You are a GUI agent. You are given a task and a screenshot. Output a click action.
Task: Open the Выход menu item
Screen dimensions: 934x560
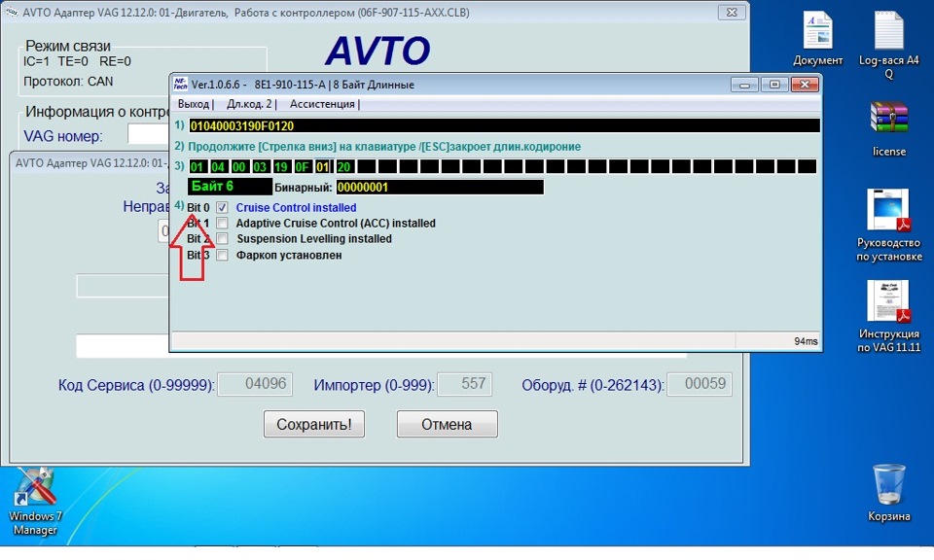[x=194, y=104]
